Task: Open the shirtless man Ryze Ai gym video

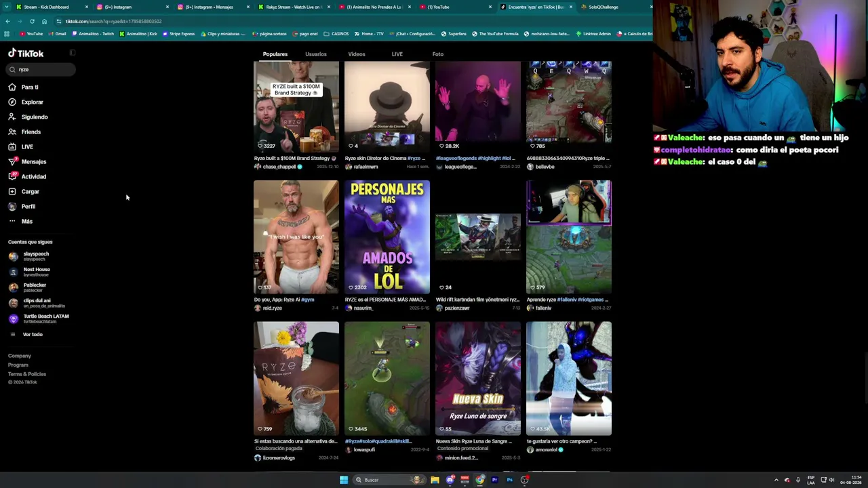Action: click(x=296, y=237)
